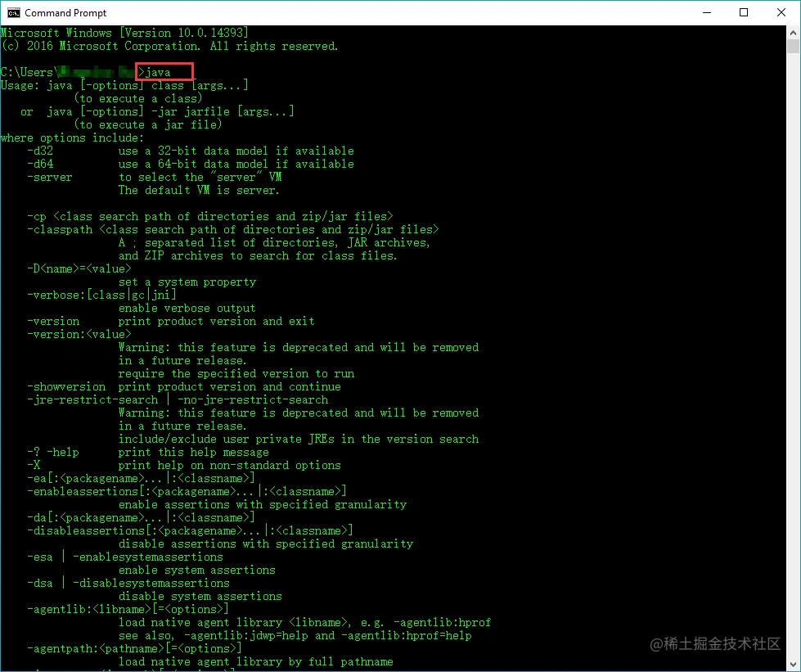Image resolution: width=801 pixels, height=672 pixels.
Task: Click the '-ea[:<packagename>...' option line
Action: pyautogui.click(x=141, y=478)
